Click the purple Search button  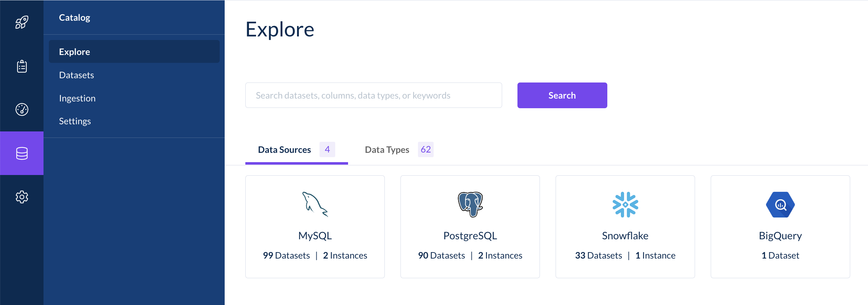click(x=562, y=95)
